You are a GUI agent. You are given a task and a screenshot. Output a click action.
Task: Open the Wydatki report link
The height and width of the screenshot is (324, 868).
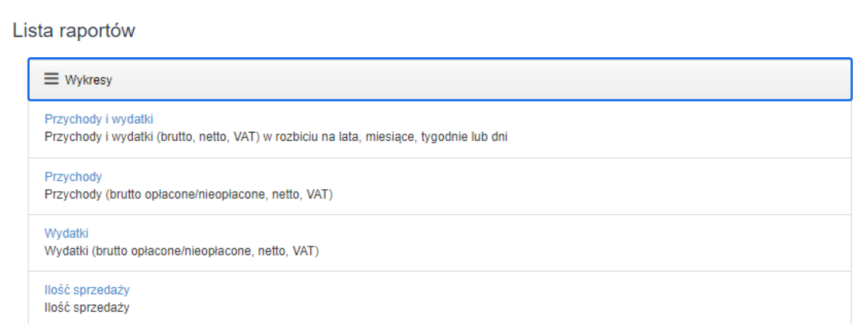click(66, 234)
